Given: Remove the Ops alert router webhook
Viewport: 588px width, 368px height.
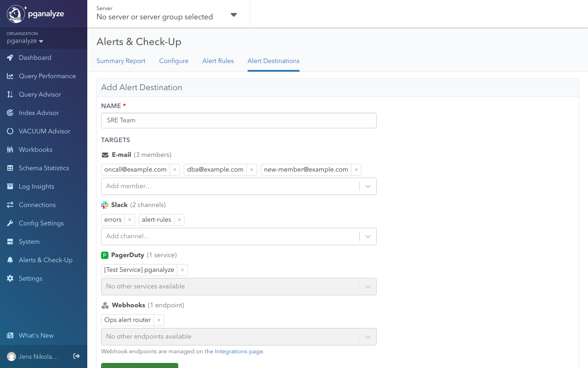Looking at the screenshot, I should [x=159, y=320].
